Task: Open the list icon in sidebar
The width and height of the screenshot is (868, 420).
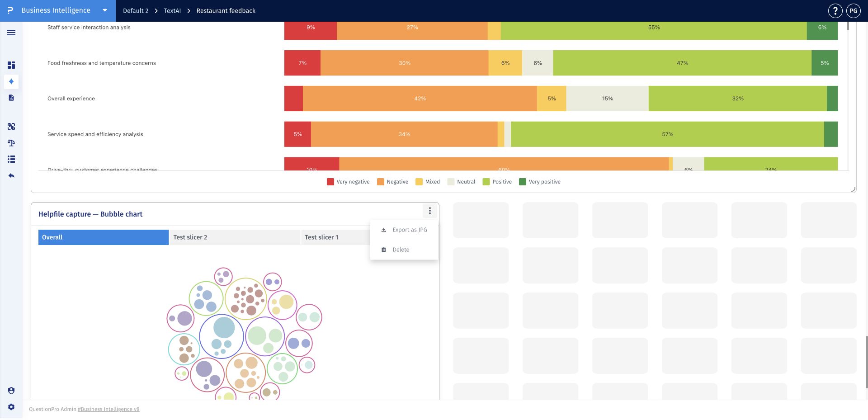Action: (x=11, y=159)
